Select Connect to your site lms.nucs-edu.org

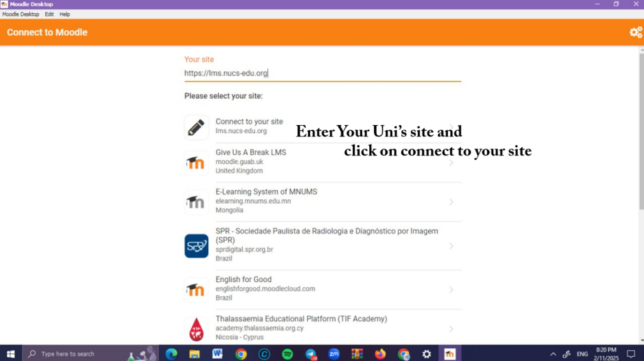(323, 127)
